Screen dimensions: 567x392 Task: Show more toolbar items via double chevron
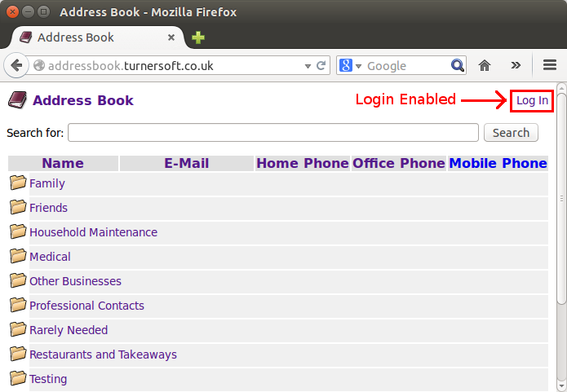(516, 65)
